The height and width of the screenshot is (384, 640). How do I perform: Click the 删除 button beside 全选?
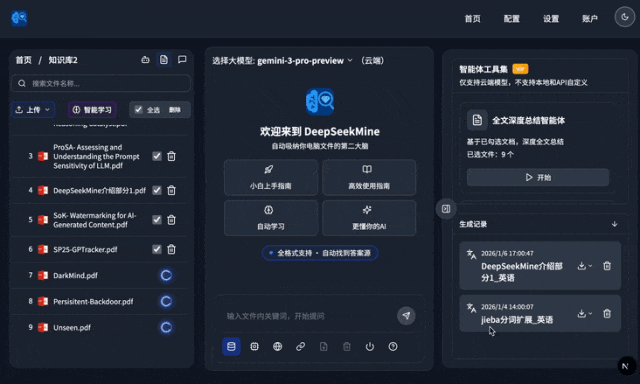[x=175, y=110]
